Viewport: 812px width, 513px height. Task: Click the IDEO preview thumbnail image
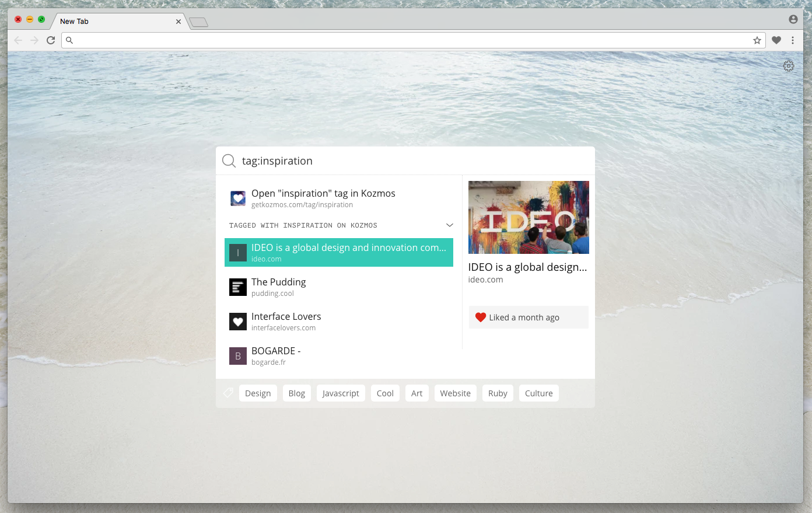tap(528, 217)
